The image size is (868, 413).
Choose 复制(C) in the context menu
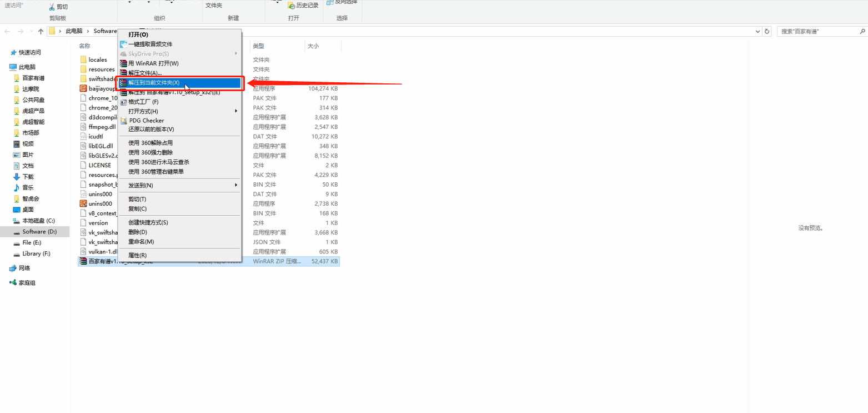point(179,209)
